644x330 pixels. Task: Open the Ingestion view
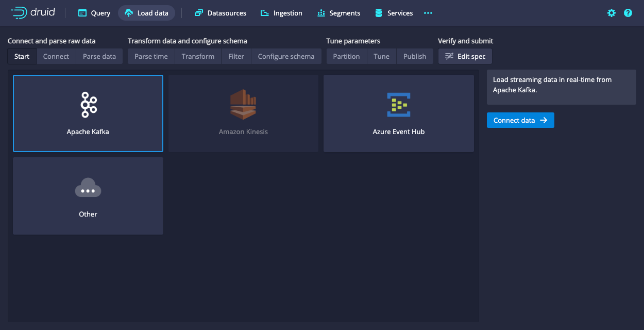coord(281,13)
